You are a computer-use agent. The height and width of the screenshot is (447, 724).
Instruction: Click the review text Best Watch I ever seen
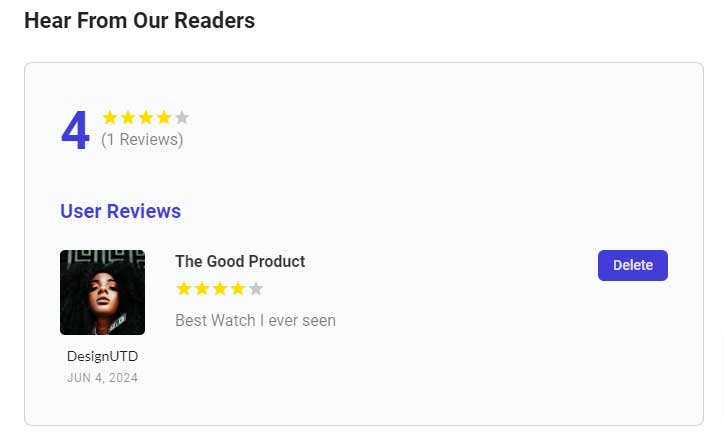click(x=255, y=321)
